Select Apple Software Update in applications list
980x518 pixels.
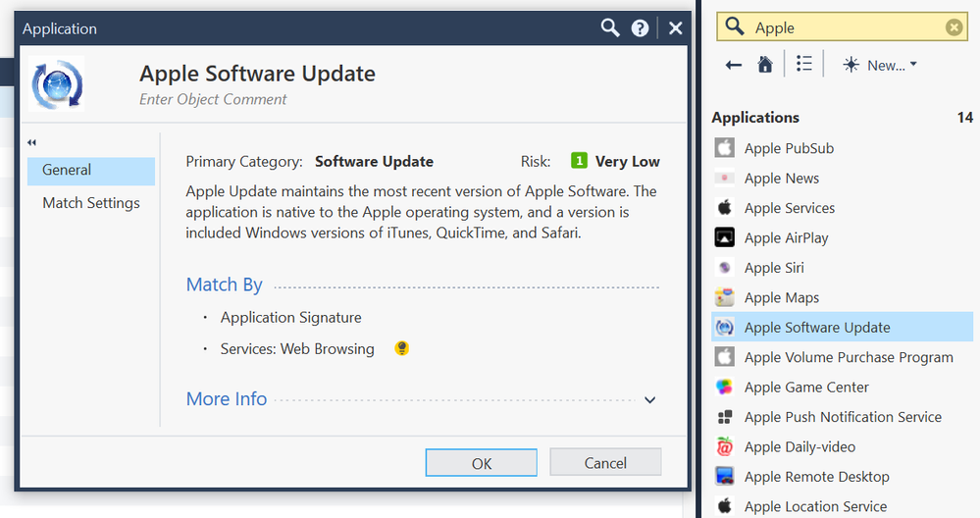(842, 327)
